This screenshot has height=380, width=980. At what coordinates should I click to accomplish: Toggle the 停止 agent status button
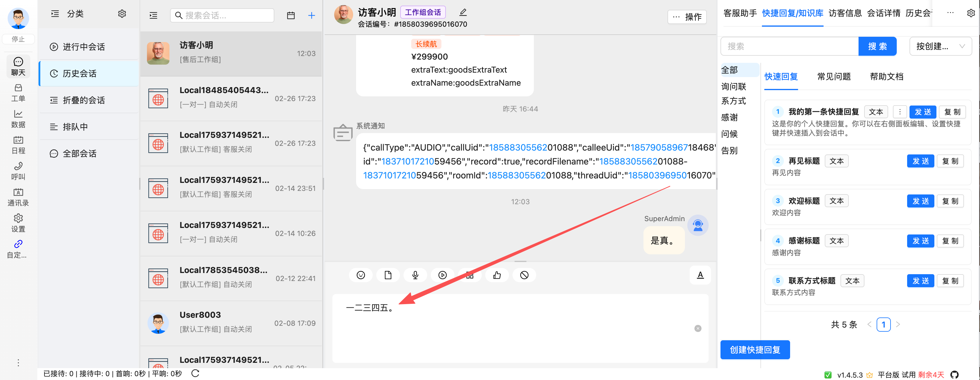[x=18, y=39]
